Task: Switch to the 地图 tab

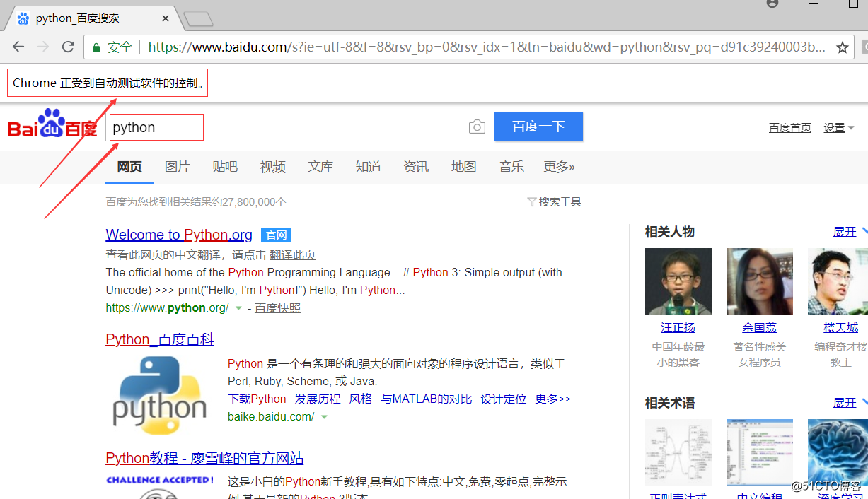Action: coord(464,167)
